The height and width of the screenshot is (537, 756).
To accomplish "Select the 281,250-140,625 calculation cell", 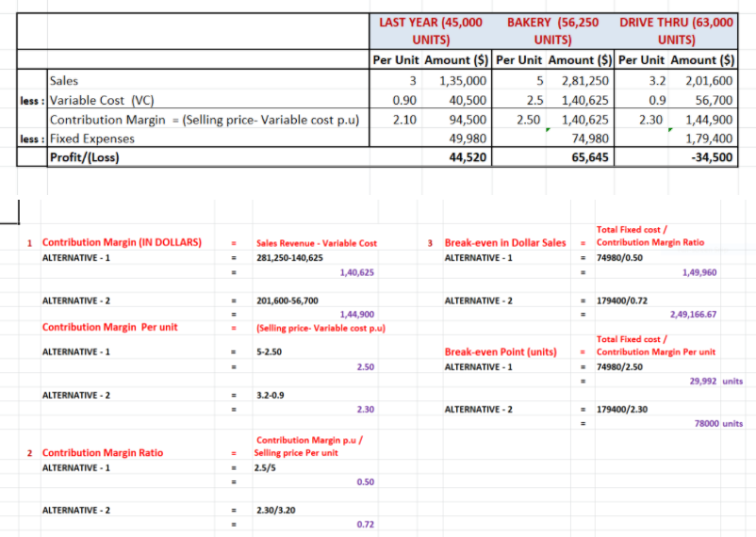I will click(289, 258).
